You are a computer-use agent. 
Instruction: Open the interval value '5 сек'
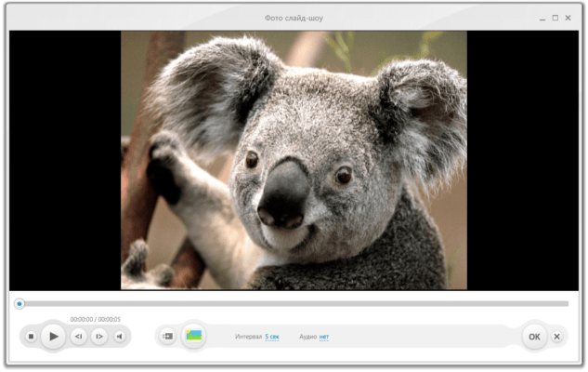(273, 337)
